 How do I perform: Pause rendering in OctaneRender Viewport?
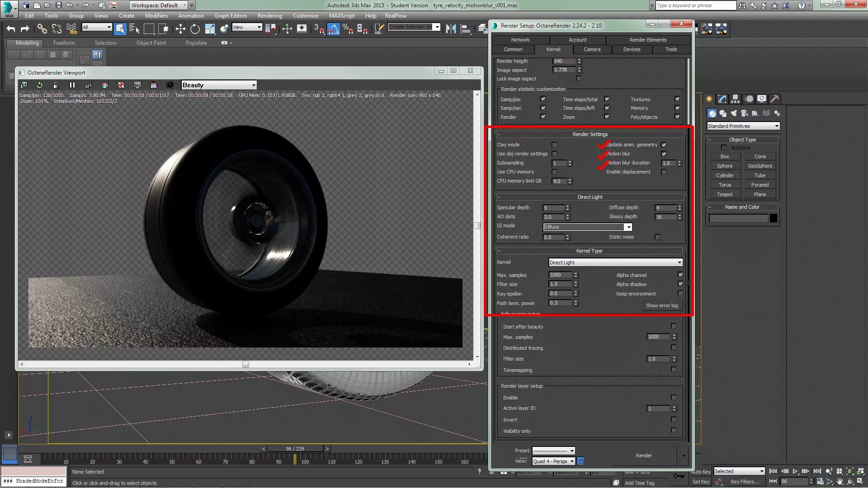[x=72, y=85]
